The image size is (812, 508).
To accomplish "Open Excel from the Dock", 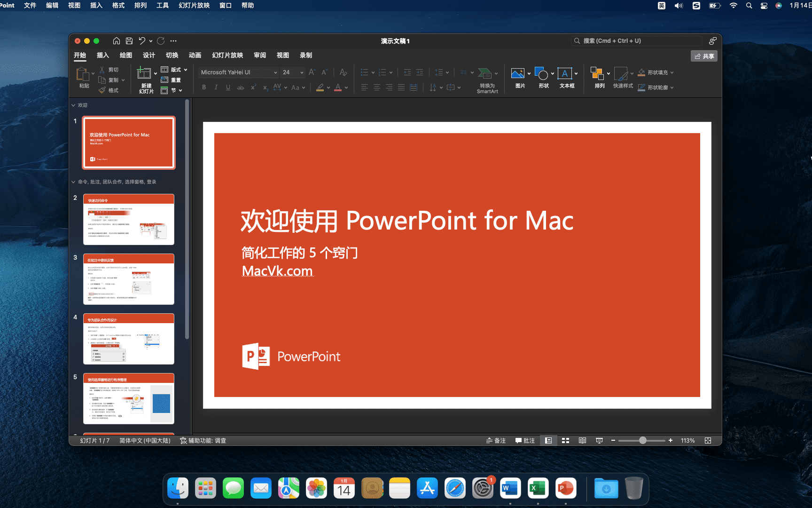I will 538,488.
